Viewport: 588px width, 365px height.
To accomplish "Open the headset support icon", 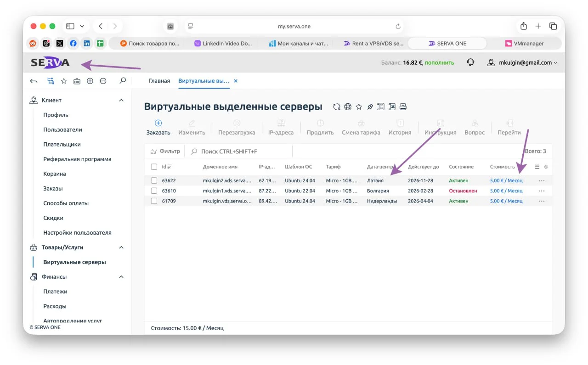I will click(470, 62).
